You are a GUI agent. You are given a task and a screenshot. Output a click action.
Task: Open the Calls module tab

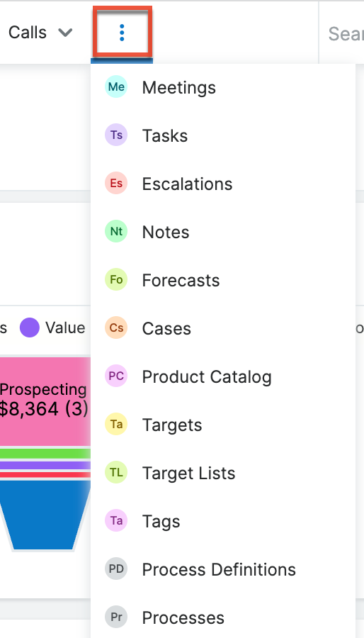(28, 32)
